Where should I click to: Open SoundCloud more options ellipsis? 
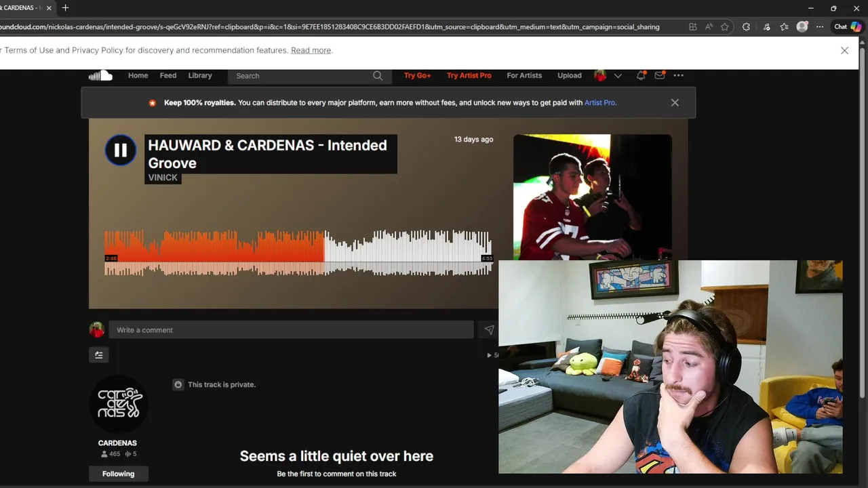(x=678, y=75)
